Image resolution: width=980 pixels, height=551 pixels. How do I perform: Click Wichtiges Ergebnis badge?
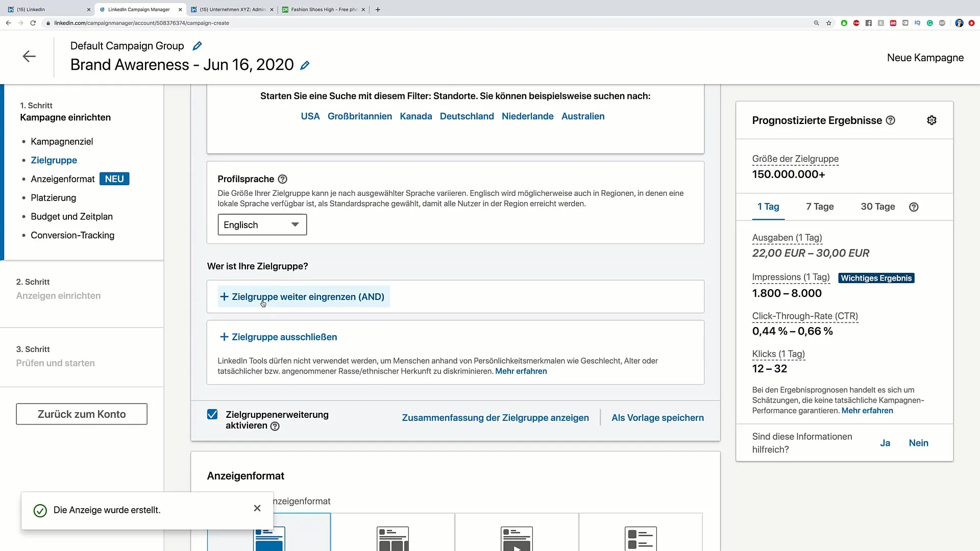point(876,278)
